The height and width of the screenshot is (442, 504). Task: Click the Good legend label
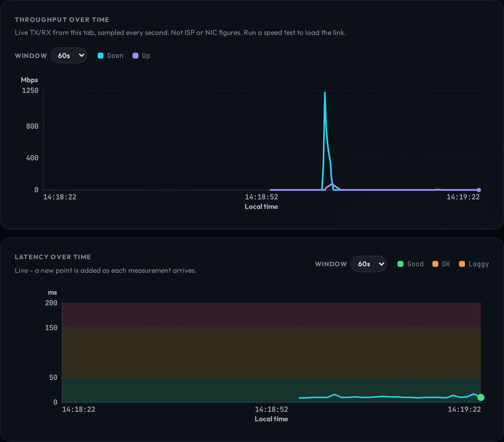tap(416, 264)
